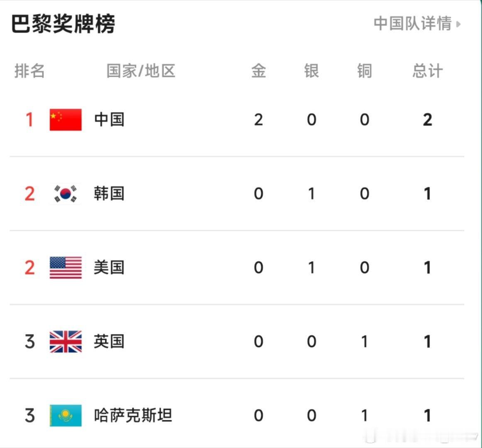Screen dimensions: 482x448
Task: Sort by the 总计 column header
Action: coord(428,71)
